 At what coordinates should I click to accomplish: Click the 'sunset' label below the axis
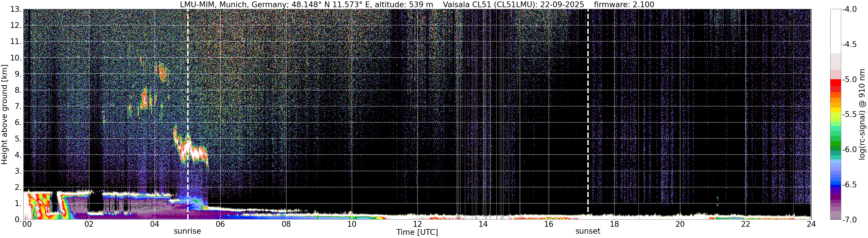point(588,231)
